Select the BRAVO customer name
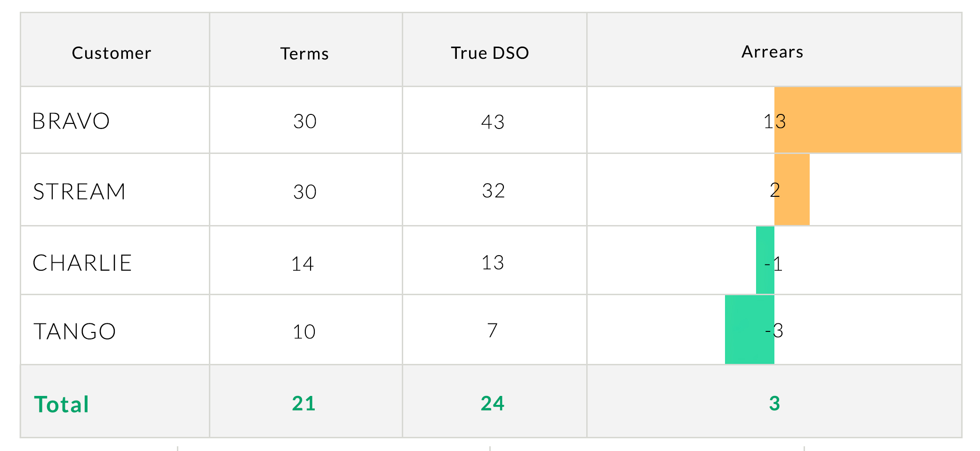The width and height of the screenshot is (980, 451). pos(71,121)
